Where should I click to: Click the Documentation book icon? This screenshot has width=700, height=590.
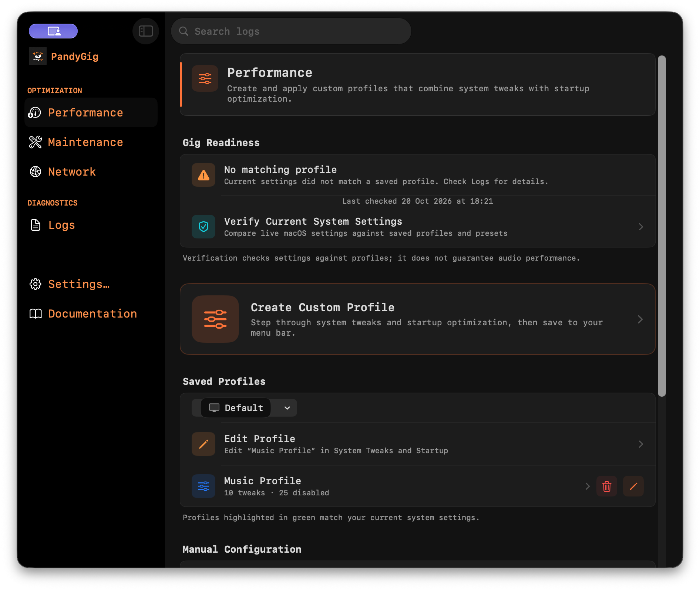(x=36, y=313)
